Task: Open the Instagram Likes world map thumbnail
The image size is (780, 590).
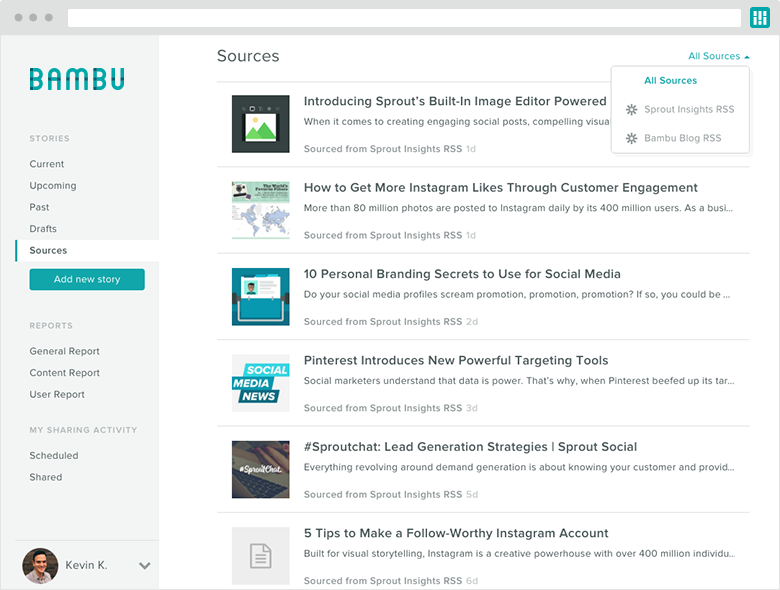Action: [x=261, y=210]
